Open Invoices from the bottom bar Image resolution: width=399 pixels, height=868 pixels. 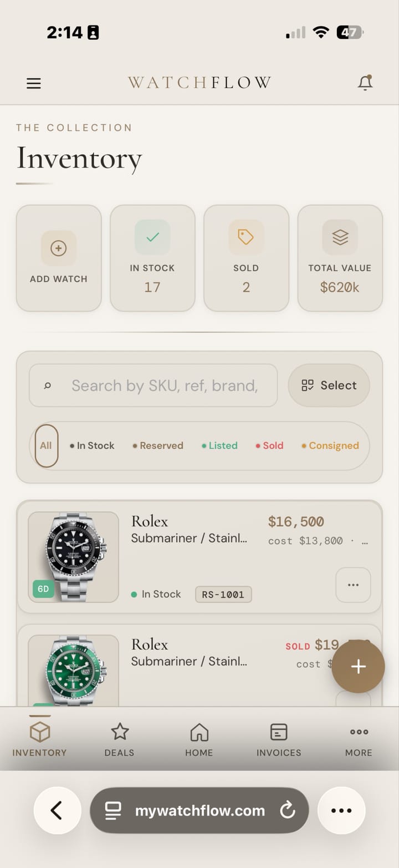pyautogui.click(x=279, y=738)
